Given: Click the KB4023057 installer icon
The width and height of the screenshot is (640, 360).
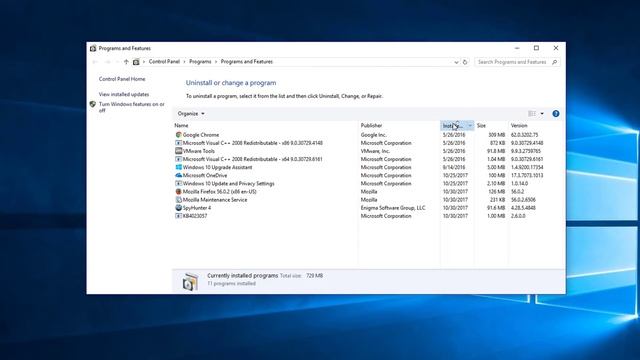Looking at the screenshot, I should (x=178, y=216).
